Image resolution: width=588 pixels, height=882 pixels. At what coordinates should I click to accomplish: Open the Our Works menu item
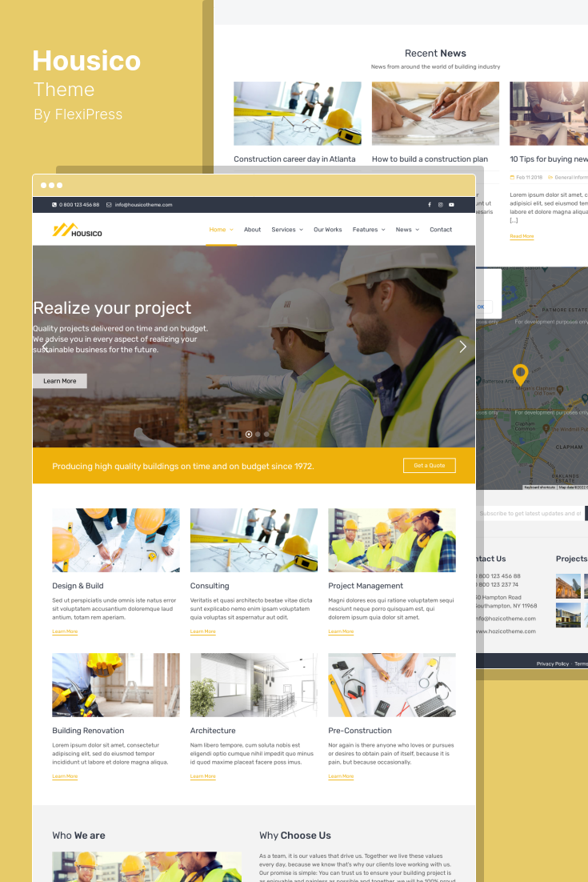tap(328, 230)
